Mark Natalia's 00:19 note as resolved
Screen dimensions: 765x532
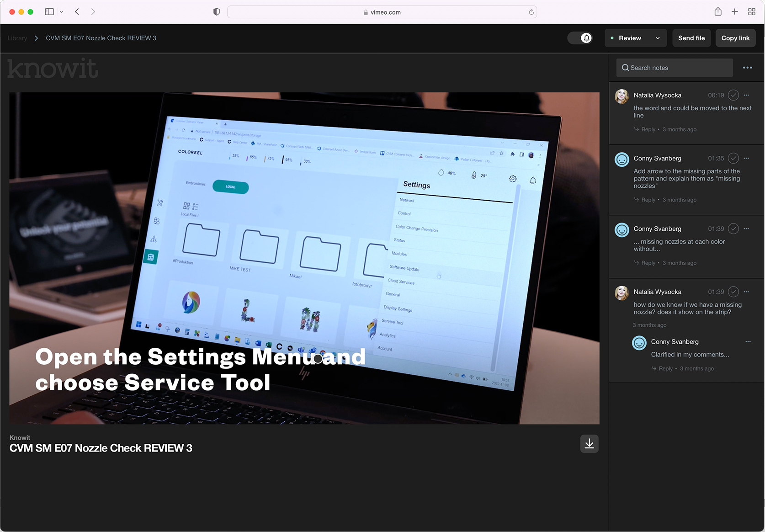pos(733,95)
